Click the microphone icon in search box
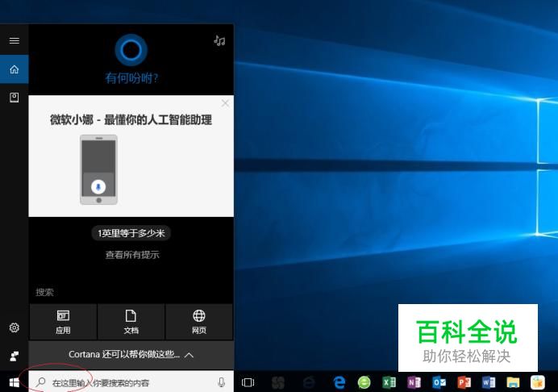 (222, 382)
